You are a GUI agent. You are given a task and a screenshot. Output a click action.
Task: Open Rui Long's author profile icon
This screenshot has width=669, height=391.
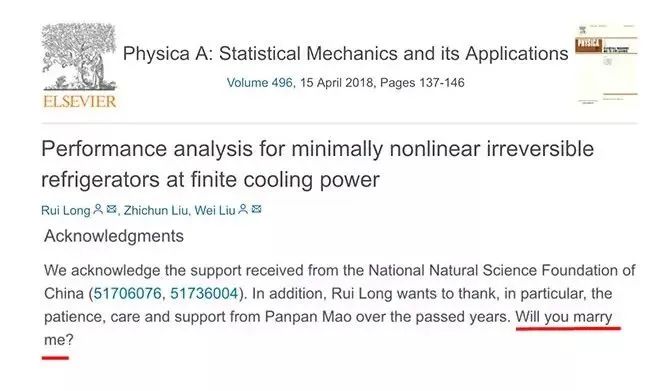point(98,209)
